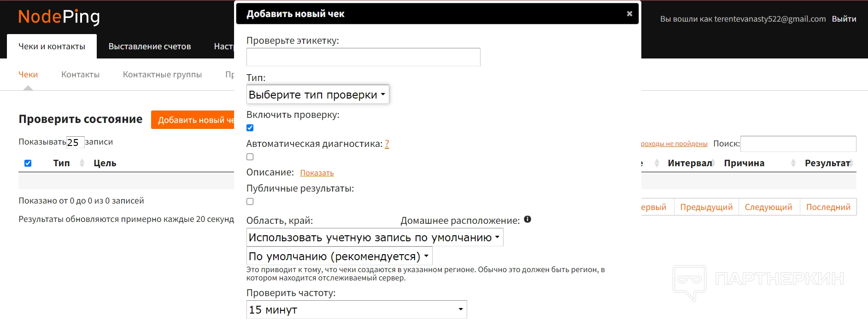Click info icon beside Домашнее расположение
868x326 pixels.
click(528, 219)
